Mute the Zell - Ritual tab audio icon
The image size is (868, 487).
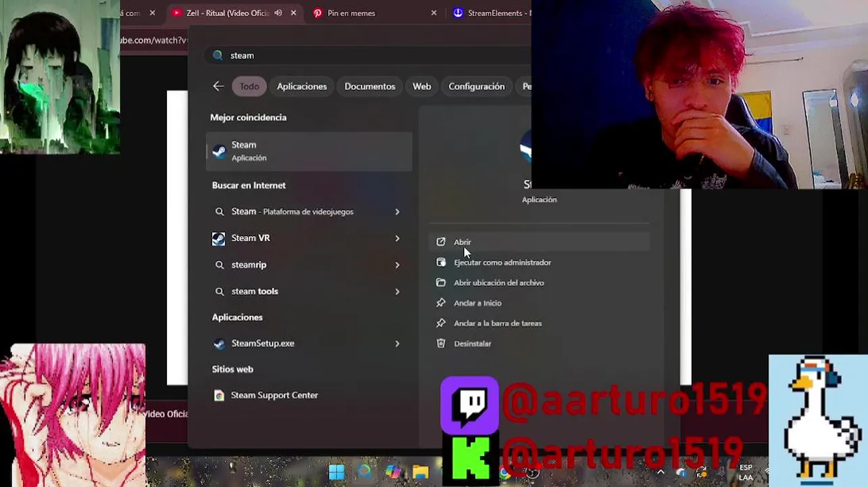pos(278,13)
